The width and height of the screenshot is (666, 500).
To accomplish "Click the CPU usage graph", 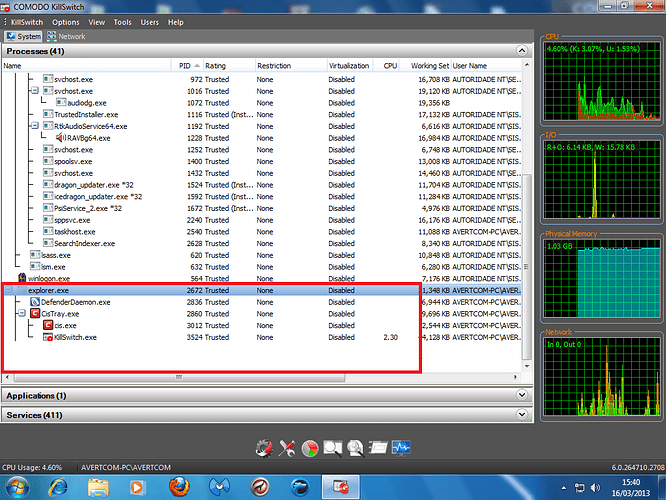I will click(601, 81).
